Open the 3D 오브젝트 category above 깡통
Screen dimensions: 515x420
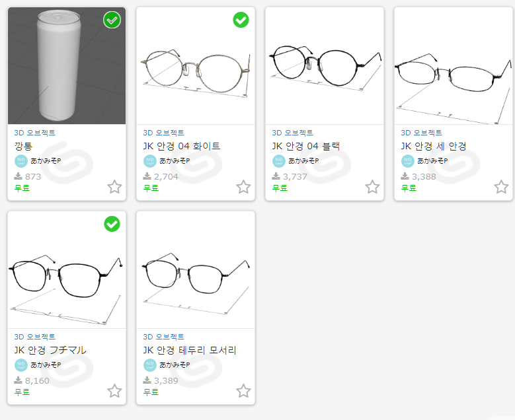click(x=35, y=133)
